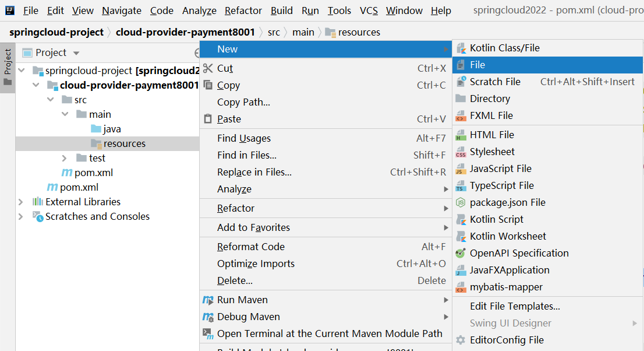The image size is (644, 351).
Task: Open the Project view dropdown arrow
Action: 76,53
